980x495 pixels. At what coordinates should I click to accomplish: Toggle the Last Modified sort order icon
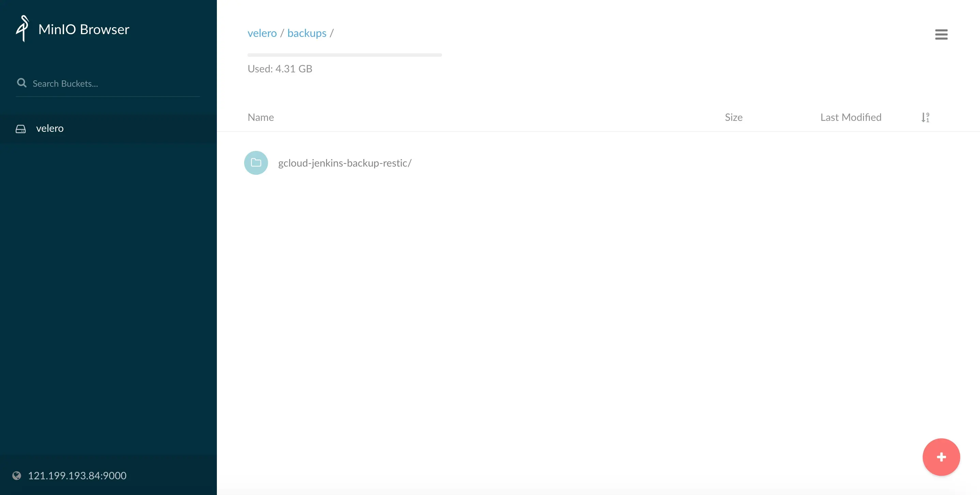pos(925,117)
